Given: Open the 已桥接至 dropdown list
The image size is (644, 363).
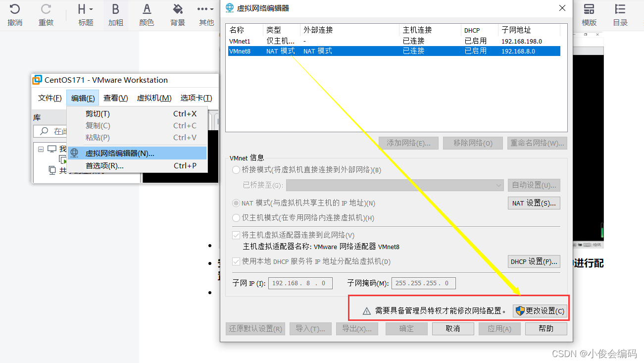Looking at the screenshot, I should (x=395, y=185).
